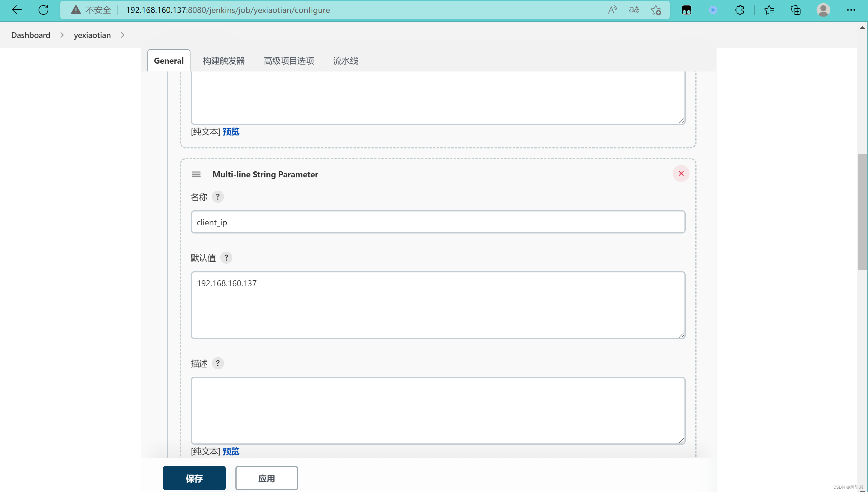The width and height of the screenshot is (868, 492).
Task: Click the scrollbar up arrow
Action: 862,28
